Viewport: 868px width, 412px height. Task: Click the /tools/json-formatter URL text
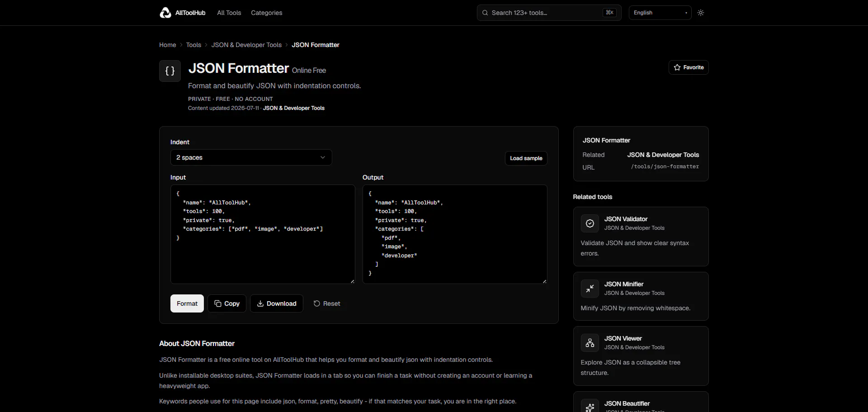pos(665,166)
